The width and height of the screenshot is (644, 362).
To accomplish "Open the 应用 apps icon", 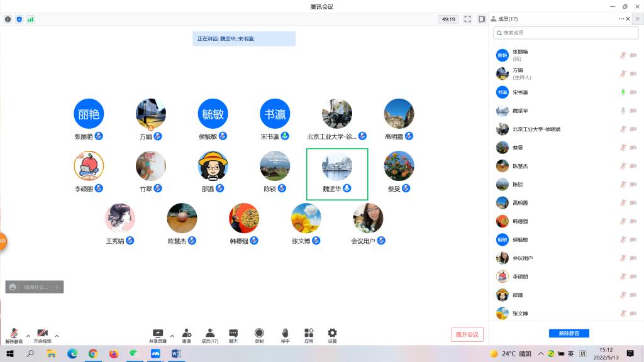I will click(309, 333).
